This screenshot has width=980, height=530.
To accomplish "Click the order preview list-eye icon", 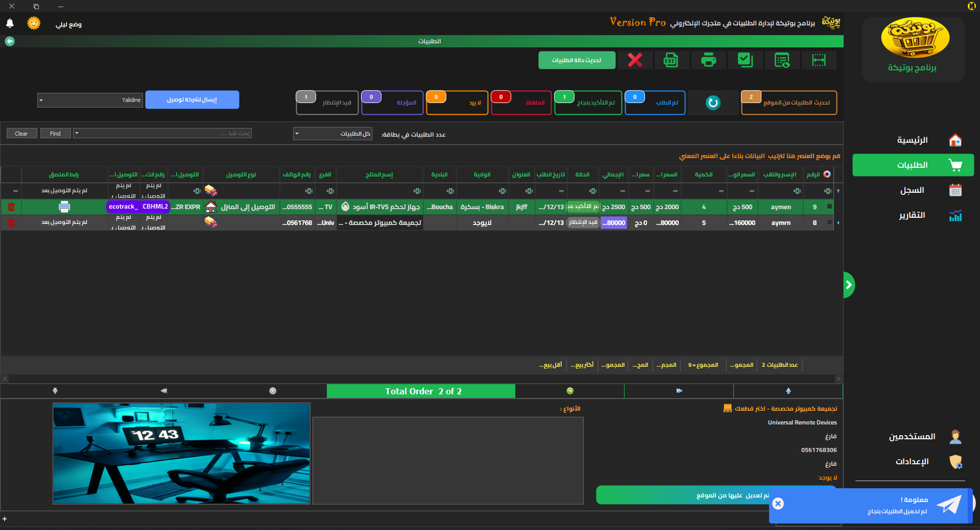I will point(782,60).
